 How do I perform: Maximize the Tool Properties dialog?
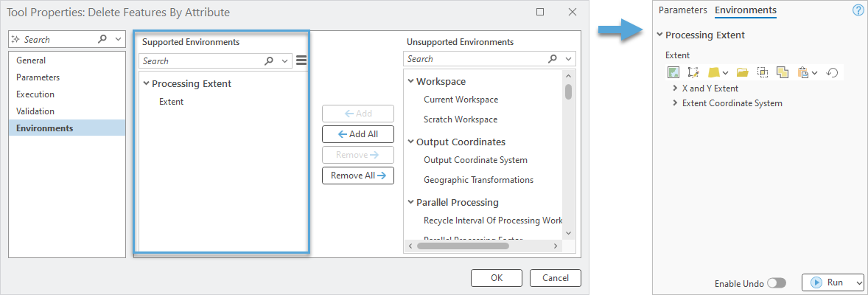pos(540,12)
